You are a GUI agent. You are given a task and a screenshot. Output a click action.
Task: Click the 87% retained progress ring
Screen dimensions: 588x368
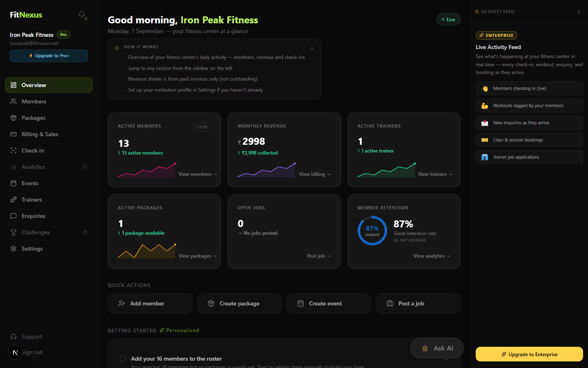click(372, 231)
